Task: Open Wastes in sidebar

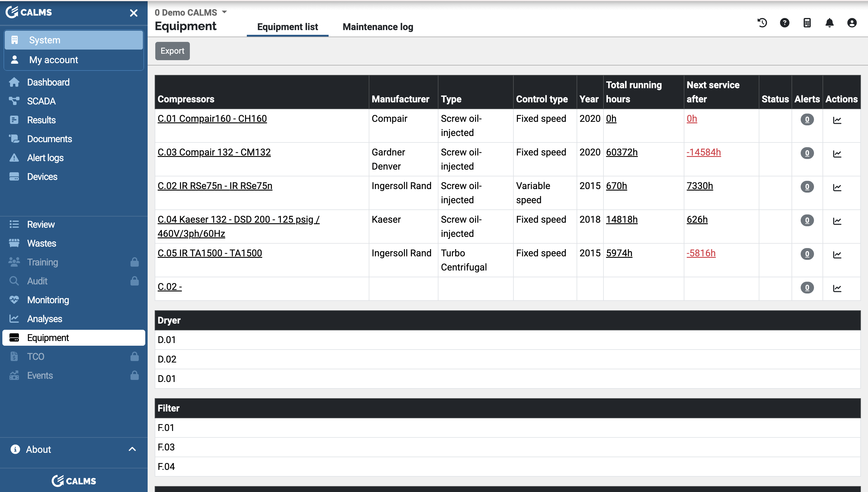Action: [x=74, y=243]
